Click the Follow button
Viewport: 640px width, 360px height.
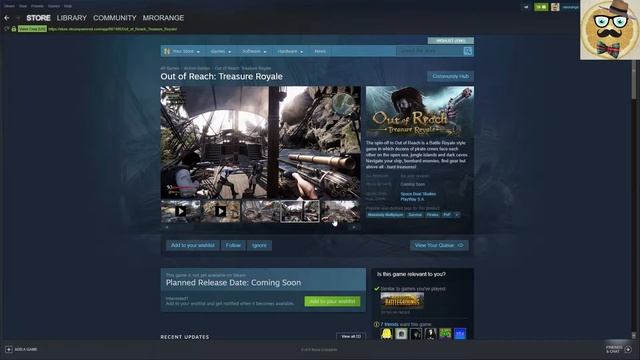tap(233, 245)
